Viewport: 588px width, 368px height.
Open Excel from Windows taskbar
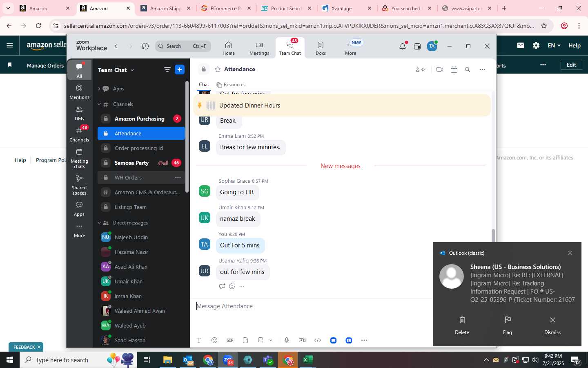coord(308,360)
